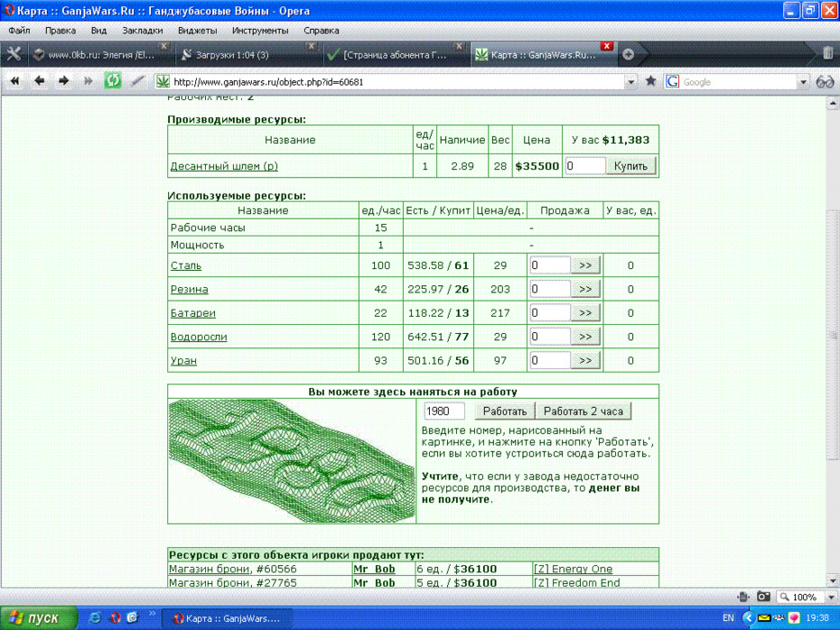This screenshot has width=840, height=630.
Task: Open the Сталь resource link
Action: 186,265
